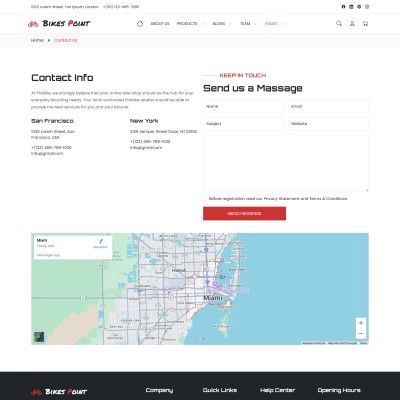Zoom out on the map

361,334
